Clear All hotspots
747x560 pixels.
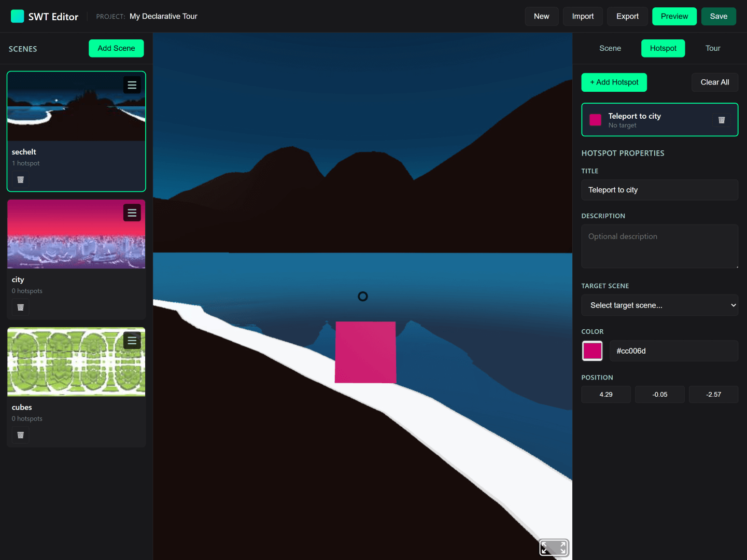[x=715, y=82]
